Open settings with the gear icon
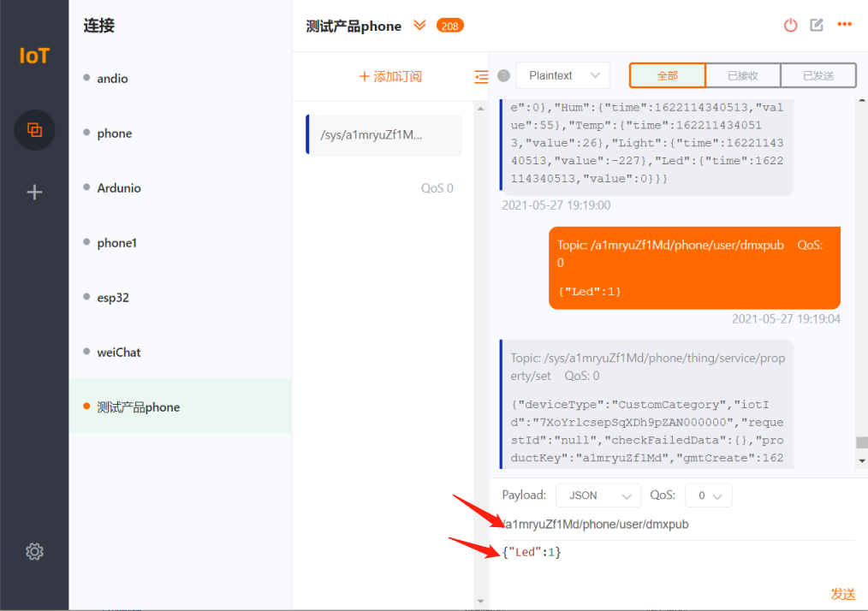Viewport: 868px width, 611px height. (x=34, y=551)
